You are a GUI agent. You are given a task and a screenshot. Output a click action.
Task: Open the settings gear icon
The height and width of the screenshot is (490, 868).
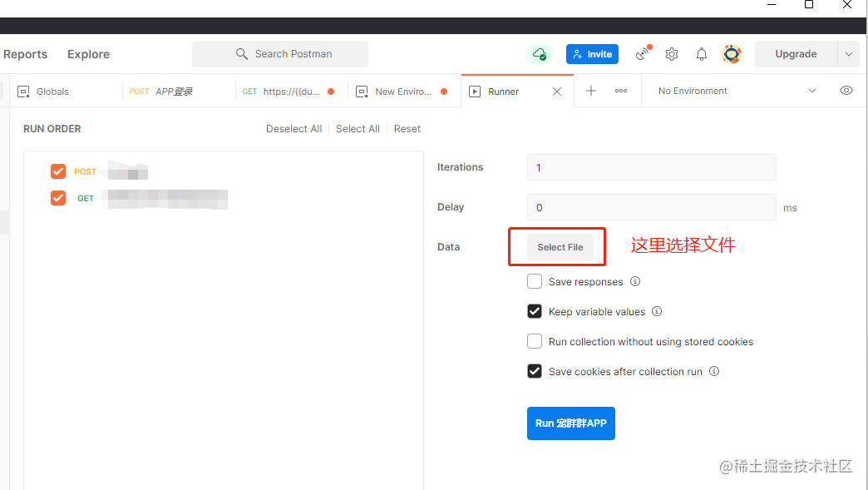click(x=672, y=54)
